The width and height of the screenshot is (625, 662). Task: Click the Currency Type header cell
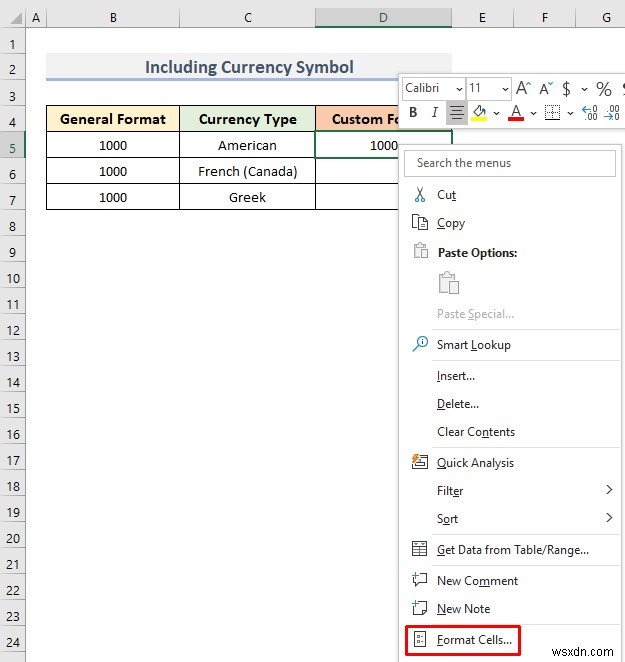pyautogui.click(x=247, y=119)
